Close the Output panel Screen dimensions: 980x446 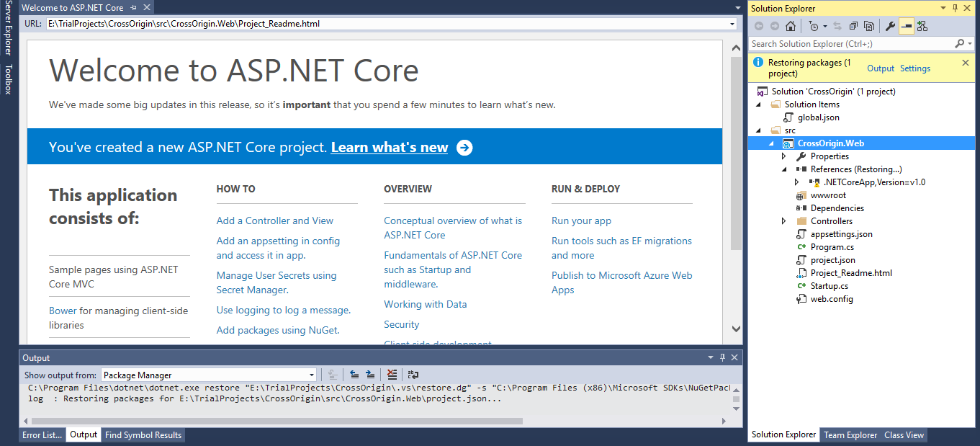(x=734, y=357)
